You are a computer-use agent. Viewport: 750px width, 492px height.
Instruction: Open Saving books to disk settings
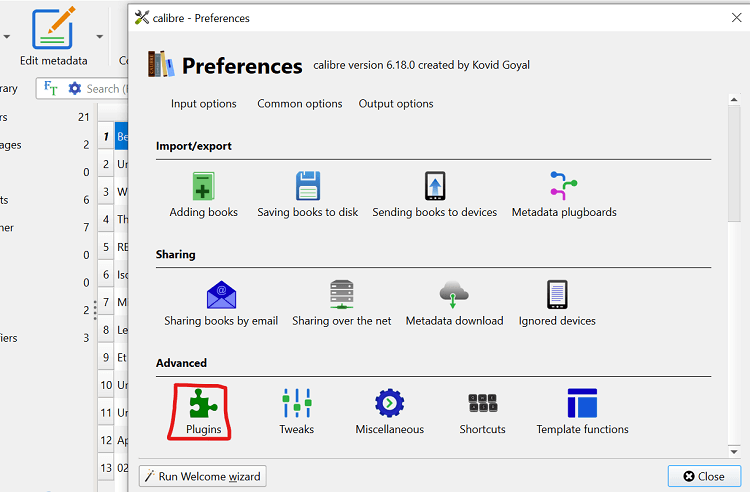point(308,195)
